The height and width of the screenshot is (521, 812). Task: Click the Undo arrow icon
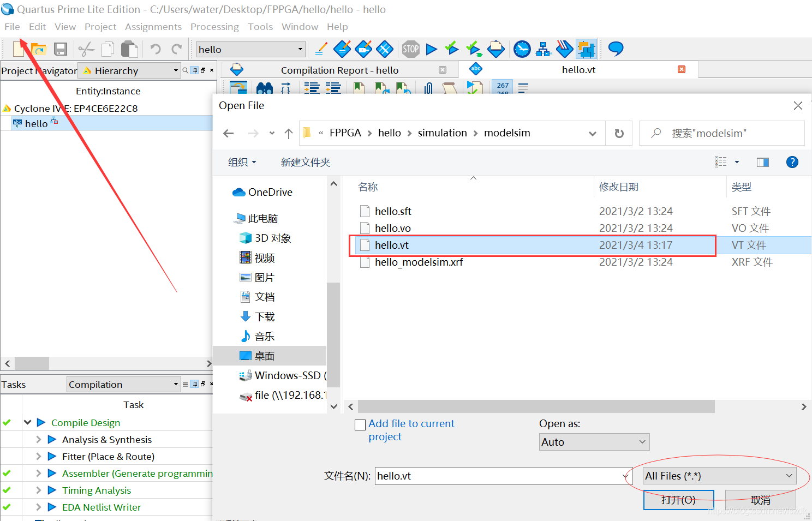(156, 50)
